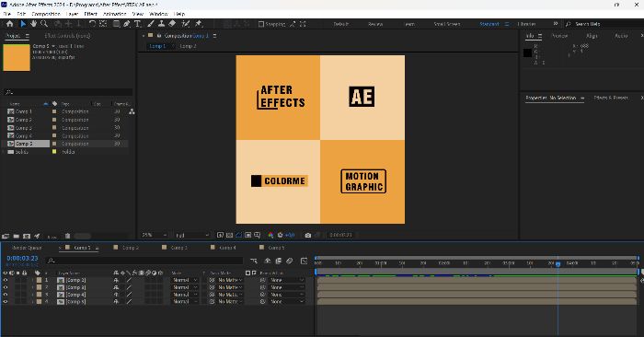Select the Brush tool

coord(151,24)
